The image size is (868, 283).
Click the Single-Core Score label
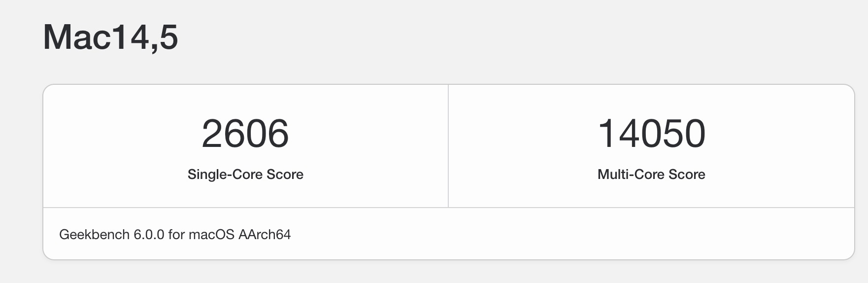coord(245,174)
